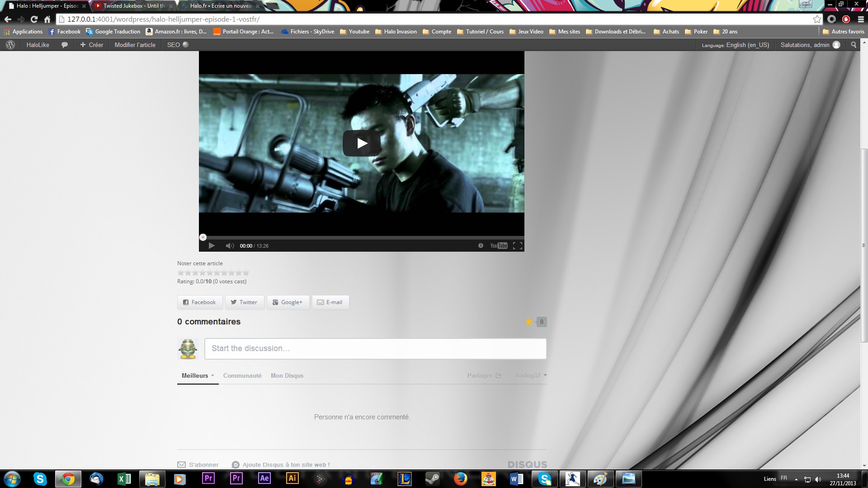Mute the video with speaker icon
This screenshot has width=868, height=488.
pyautogui.click(x=230, y=246)
